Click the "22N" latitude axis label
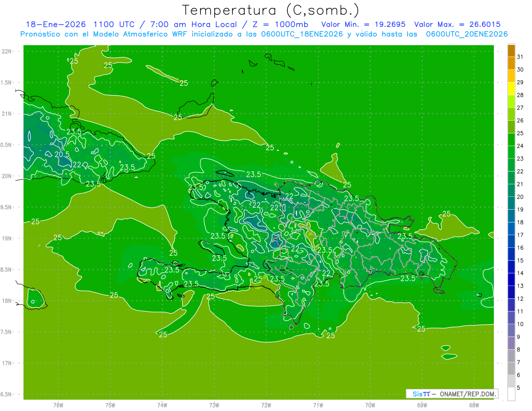This screenshot has width=532, height=411. tap(7, 51)
